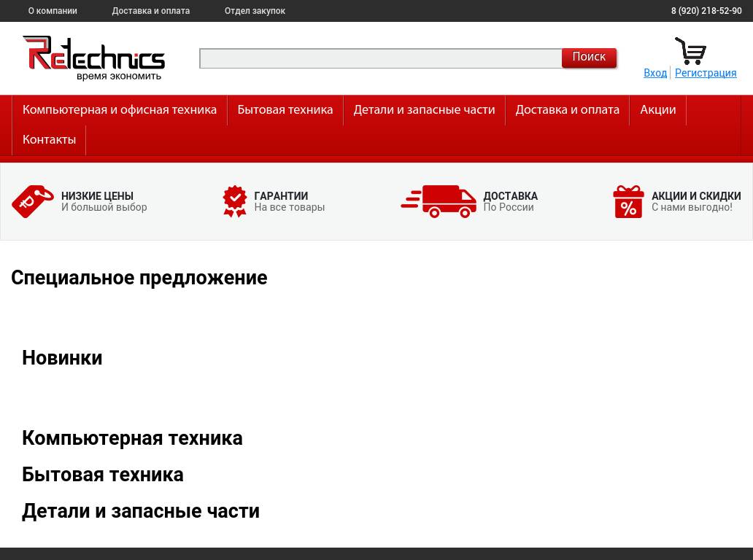Open the shopping cart icon
Viewport: 753px width, 560px height.
[x=690, y=51]
